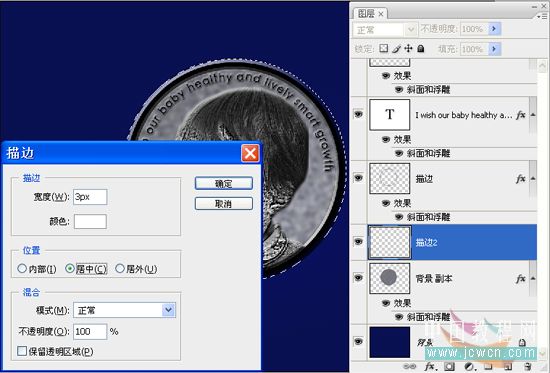Click Layers panel opacity 100% field

click(x=474, y=29)
